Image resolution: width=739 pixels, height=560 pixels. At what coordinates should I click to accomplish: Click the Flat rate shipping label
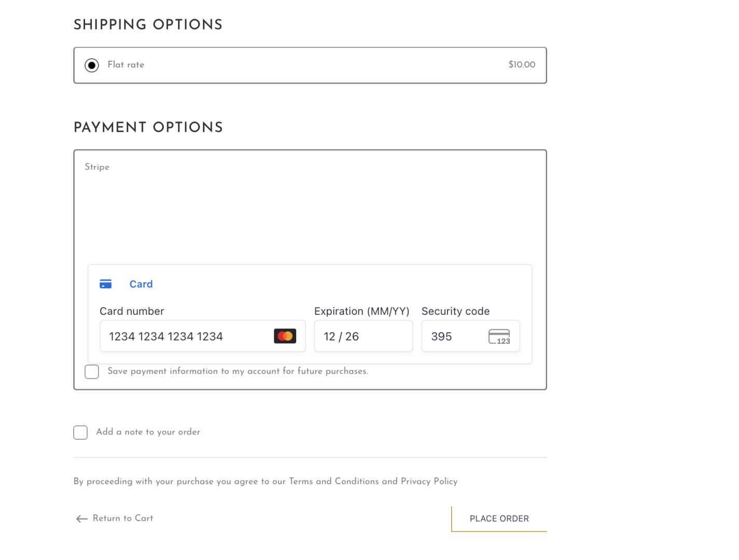[126, 65]
